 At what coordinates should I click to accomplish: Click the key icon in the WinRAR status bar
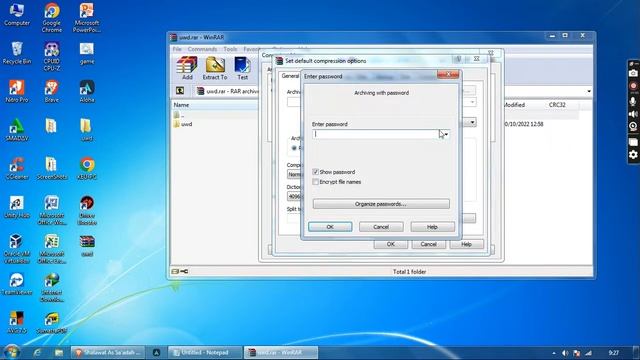tap(184, 271)
